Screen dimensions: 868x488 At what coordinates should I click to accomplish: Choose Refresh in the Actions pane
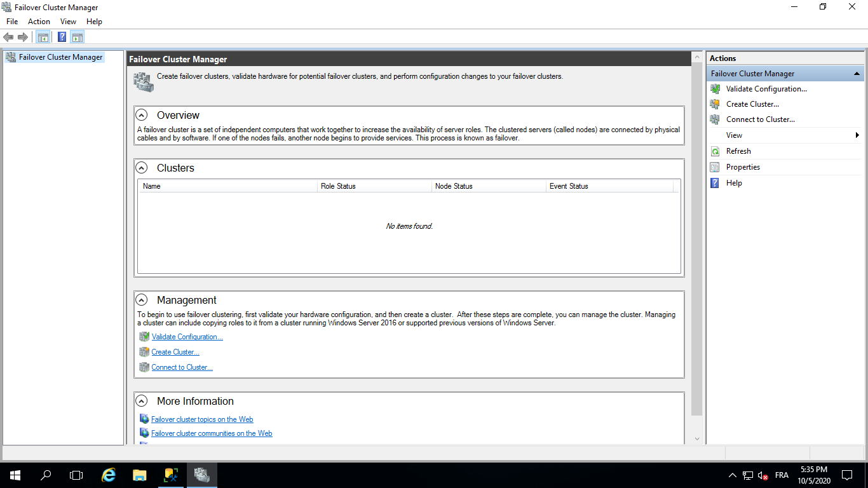[x=738, y=151]
